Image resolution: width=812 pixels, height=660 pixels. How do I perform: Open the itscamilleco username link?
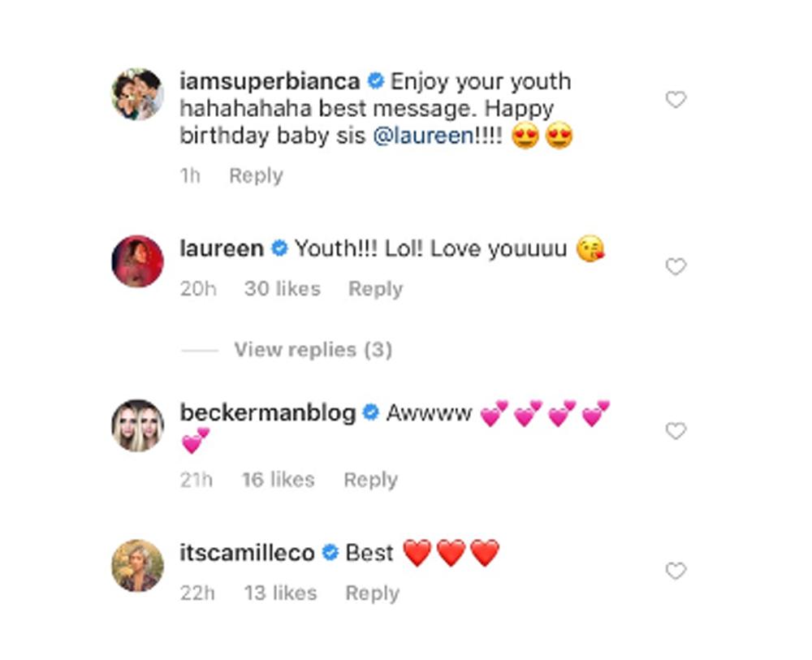246,554
